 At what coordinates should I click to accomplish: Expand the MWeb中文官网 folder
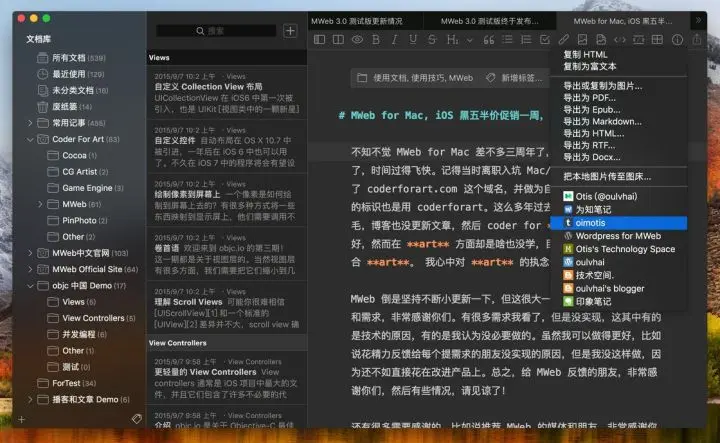(30, 253)
